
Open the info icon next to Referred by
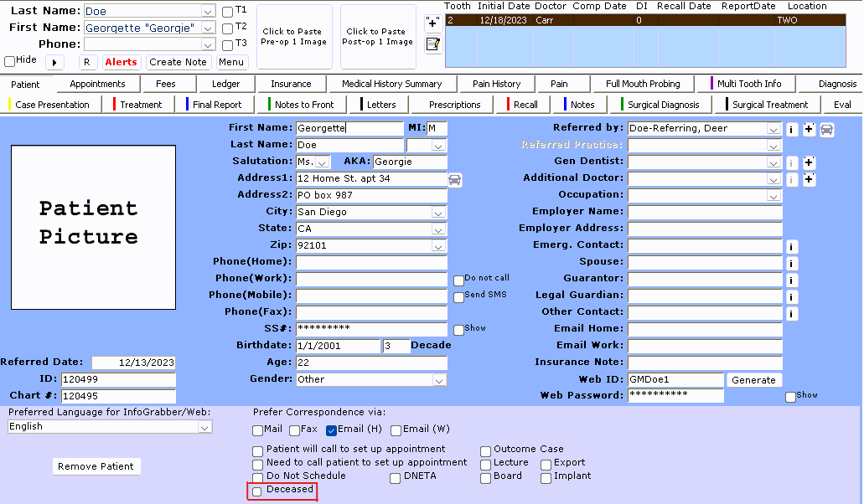(791, 130)
